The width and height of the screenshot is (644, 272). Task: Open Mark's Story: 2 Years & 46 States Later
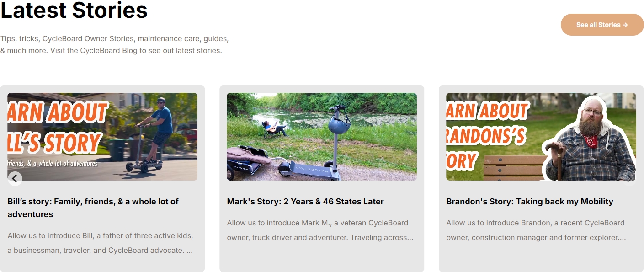[x=305, y=202]
